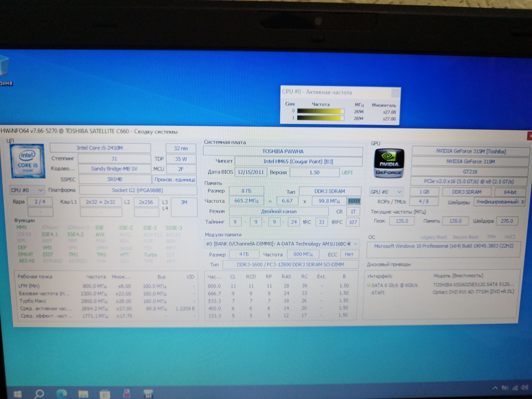This screenshot has width=532, height=399.
Task: Click the PCIe v2.0 x16 bus field
Action: 469,181
